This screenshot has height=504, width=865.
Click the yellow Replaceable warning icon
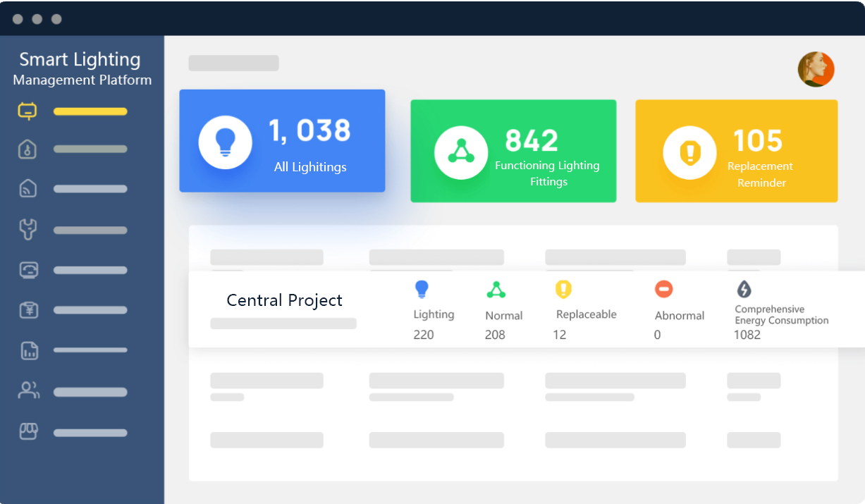(563, 289)
